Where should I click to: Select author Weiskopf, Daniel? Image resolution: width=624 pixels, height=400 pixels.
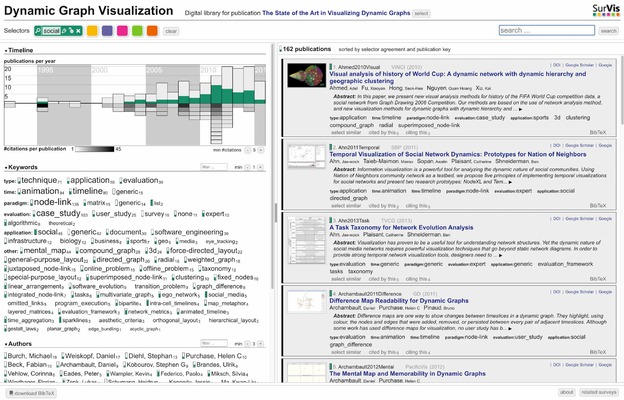(91, 356)
